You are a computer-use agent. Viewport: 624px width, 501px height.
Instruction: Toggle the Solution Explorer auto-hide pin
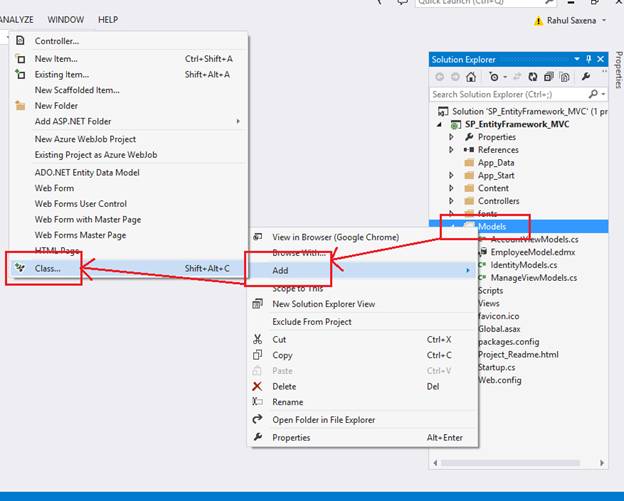coord(589,59)
